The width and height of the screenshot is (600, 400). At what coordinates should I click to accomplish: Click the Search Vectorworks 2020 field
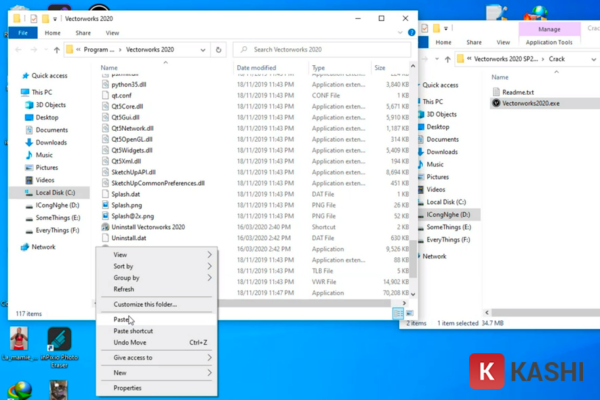(x=322, y=49)
